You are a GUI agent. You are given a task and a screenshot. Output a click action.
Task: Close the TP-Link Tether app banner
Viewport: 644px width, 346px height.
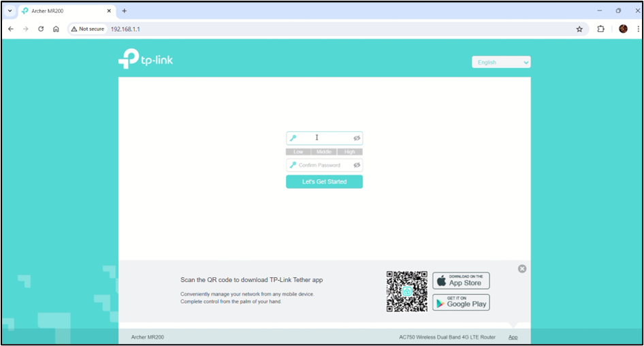click(522, 269)
